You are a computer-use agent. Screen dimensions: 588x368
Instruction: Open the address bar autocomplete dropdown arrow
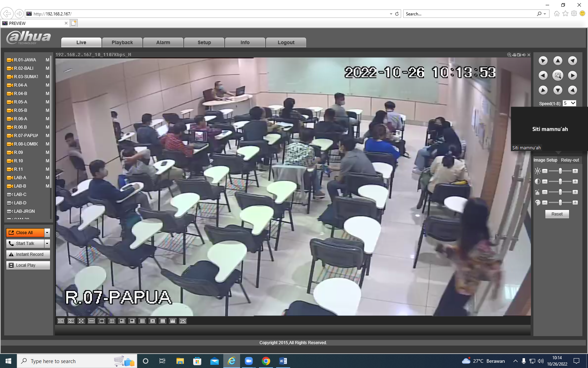pyautogui.click(x=391, y=14)
